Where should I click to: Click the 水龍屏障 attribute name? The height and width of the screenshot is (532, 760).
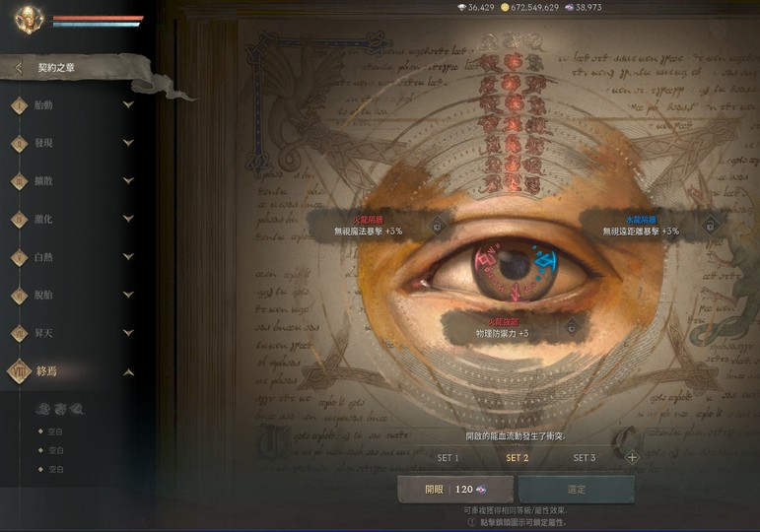pos(642,220)
